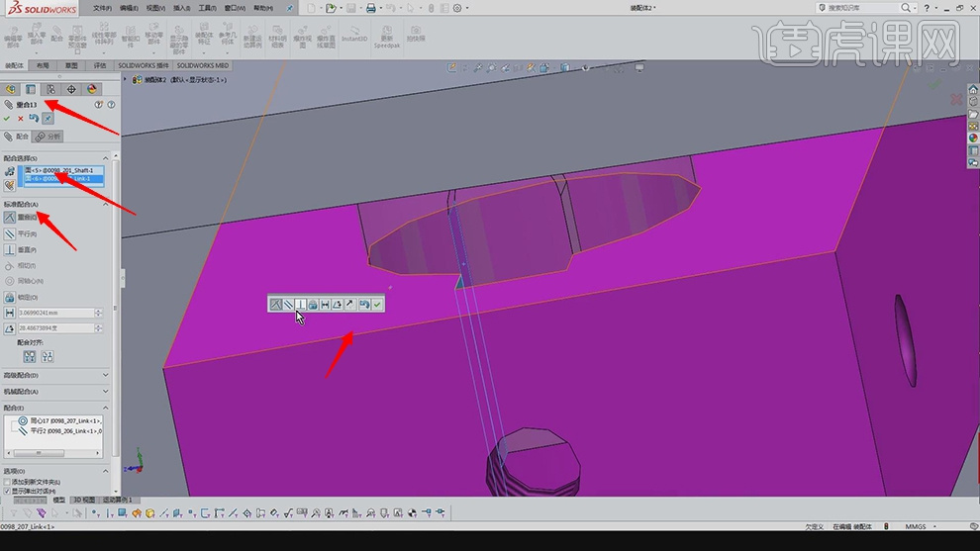Click the print icon in top toolbar
Screen dimensions: 980x551
[370, 8]
